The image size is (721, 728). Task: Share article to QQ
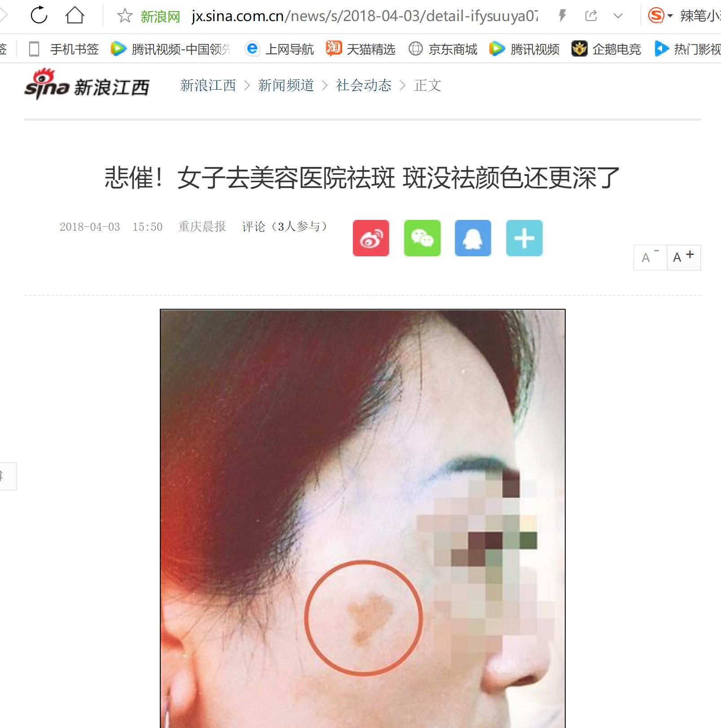point(473,238)
